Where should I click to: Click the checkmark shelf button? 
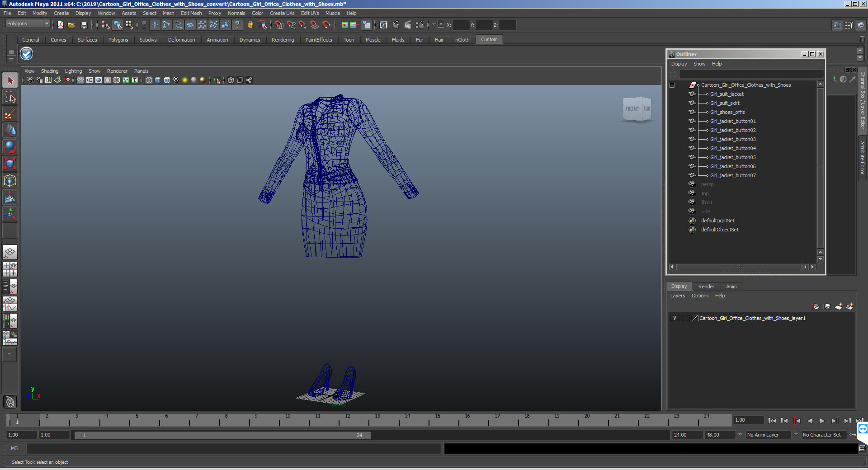pyautogui.click(x=27, y=54)
